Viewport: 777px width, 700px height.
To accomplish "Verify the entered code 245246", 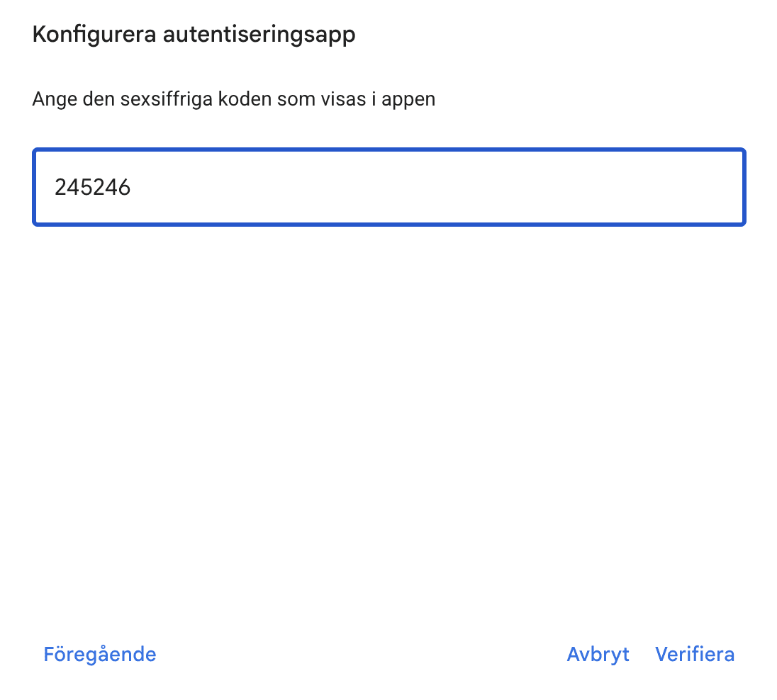I will point(694,654).
